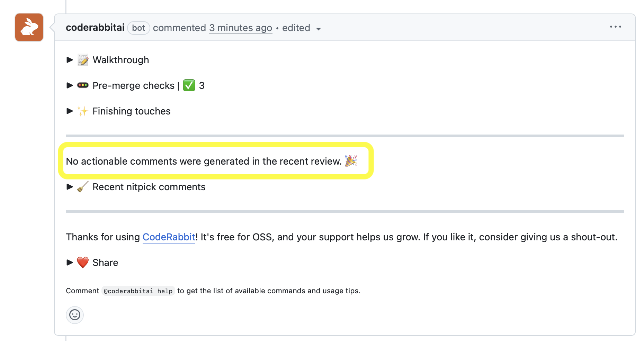Click the bot label badge
Viewport: 644px width, 341px height.
tap(138, 28)
